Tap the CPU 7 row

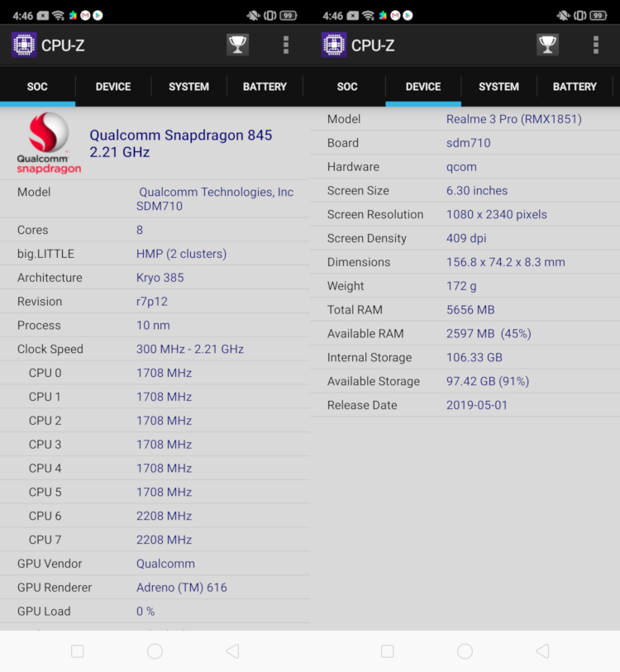pos(155,540)
